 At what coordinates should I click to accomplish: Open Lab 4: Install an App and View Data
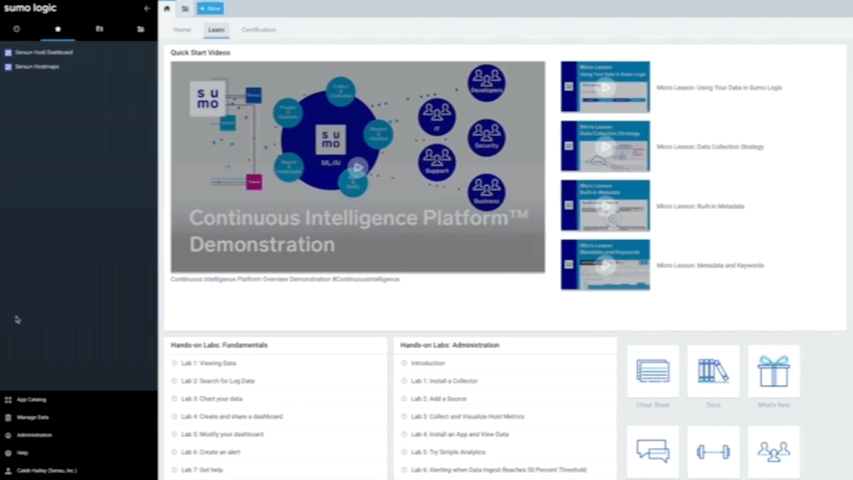(x=460, y=434)
